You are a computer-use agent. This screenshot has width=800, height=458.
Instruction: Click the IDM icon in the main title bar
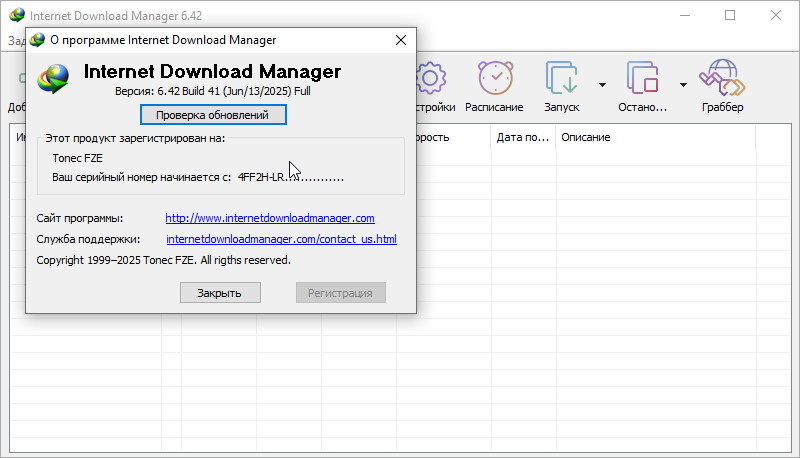(x=17, y=15)
